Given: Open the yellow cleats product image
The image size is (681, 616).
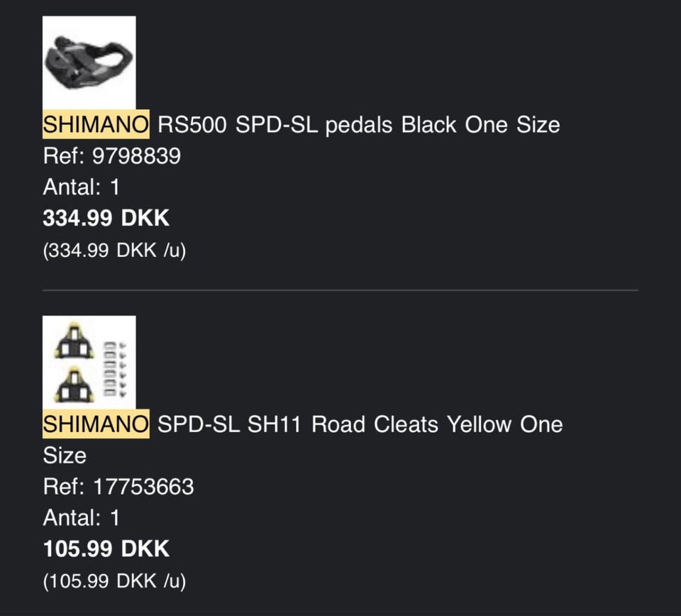Looking at the screenshot, I should [89, 362].
